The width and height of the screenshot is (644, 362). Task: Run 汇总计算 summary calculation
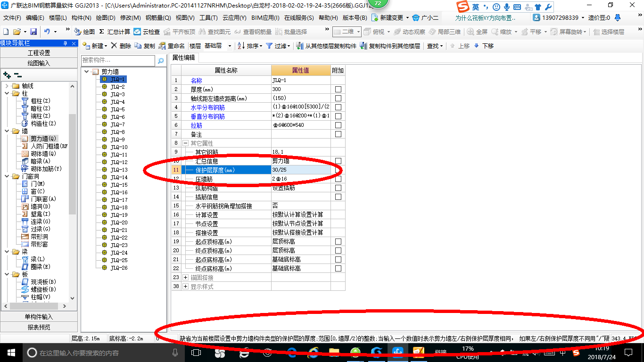[x=115, y=32]
